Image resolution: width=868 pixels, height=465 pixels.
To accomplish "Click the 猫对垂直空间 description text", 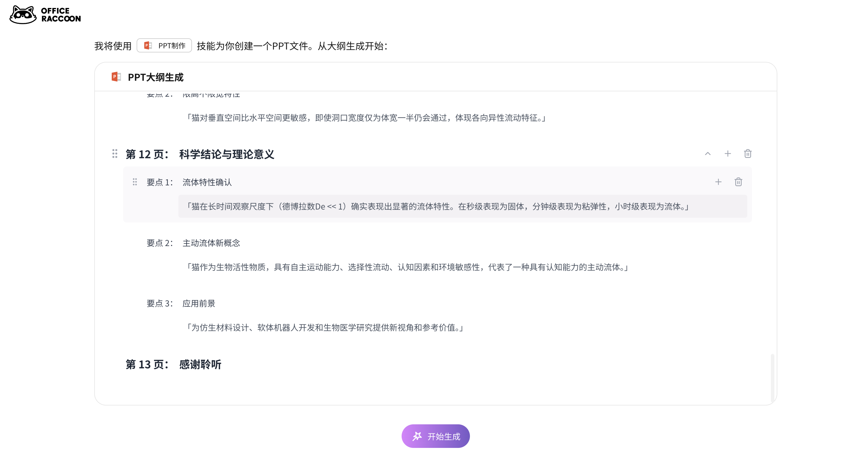I will (x=366, y=118).
